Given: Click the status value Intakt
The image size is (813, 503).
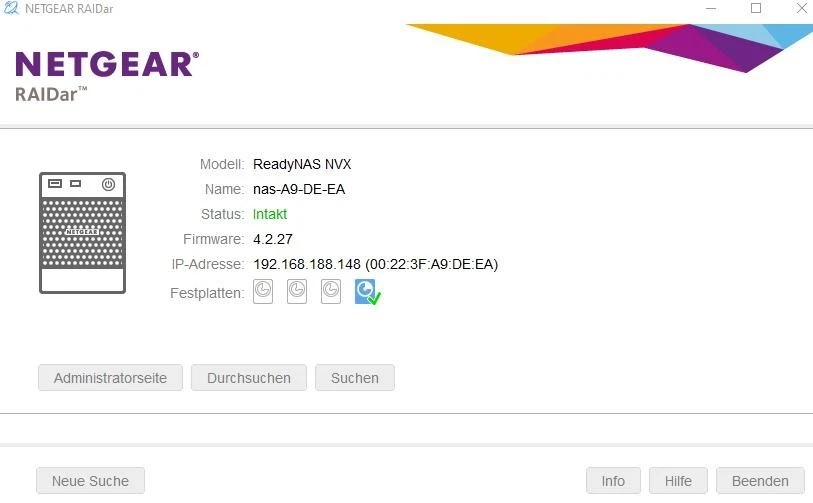Looking at the screenshot, I should click(x=270, y=214).
